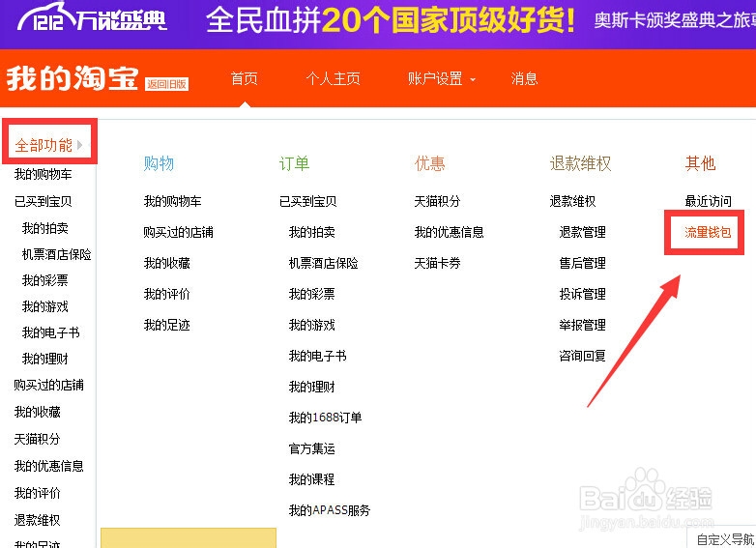Open 机票酒店保险 under the 订单 column
The image size is (756, 548).
323,263
